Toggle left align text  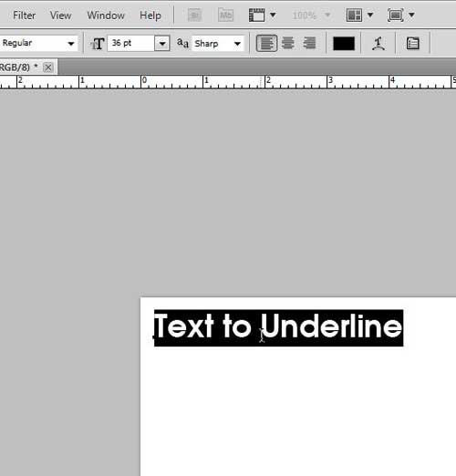[266, 43]
